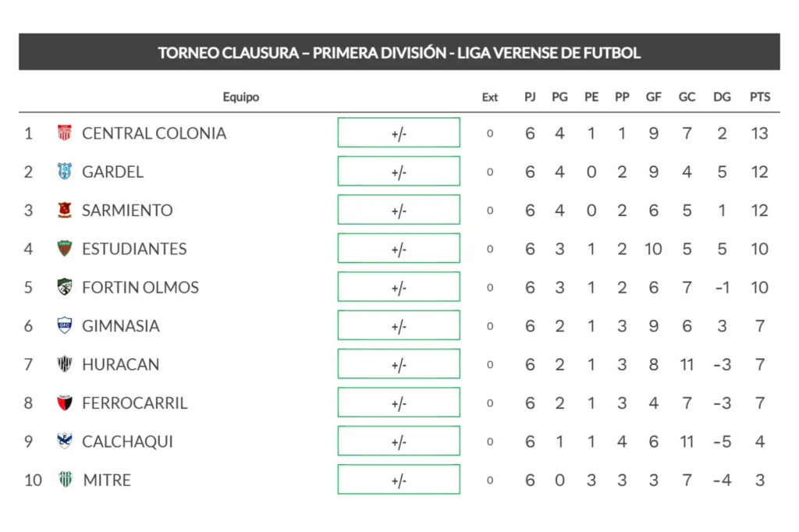
Task: Click the Fortin Olmos team crest
Action: pos(65,287)
